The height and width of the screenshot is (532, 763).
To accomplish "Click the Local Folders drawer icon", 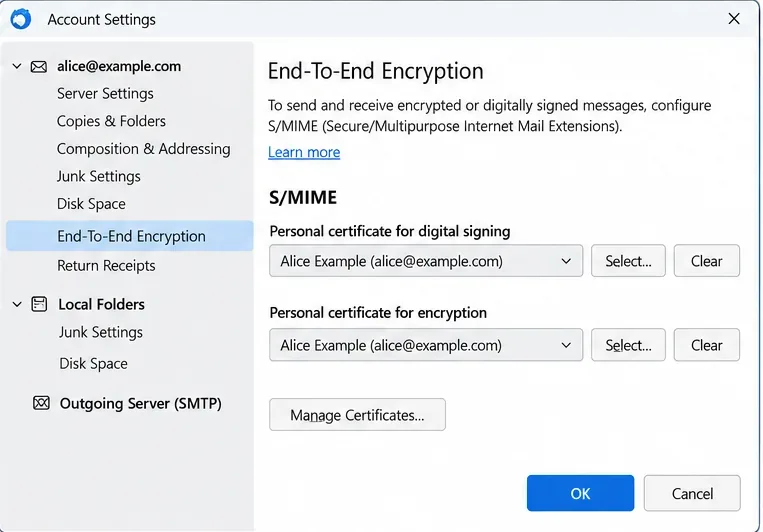I will pyautogui.click(x=39, y=304).
